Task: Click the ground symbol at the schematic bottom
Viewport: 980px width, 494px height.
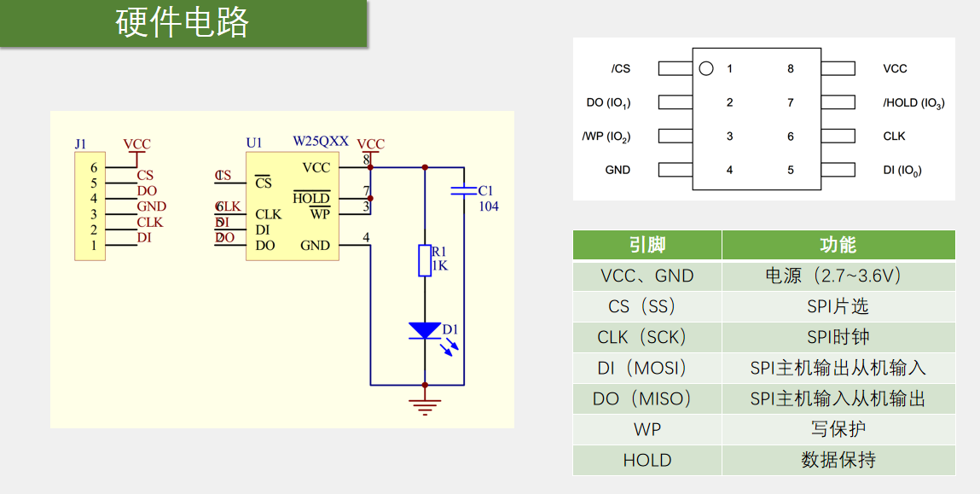Action: (x=425, y=407)
